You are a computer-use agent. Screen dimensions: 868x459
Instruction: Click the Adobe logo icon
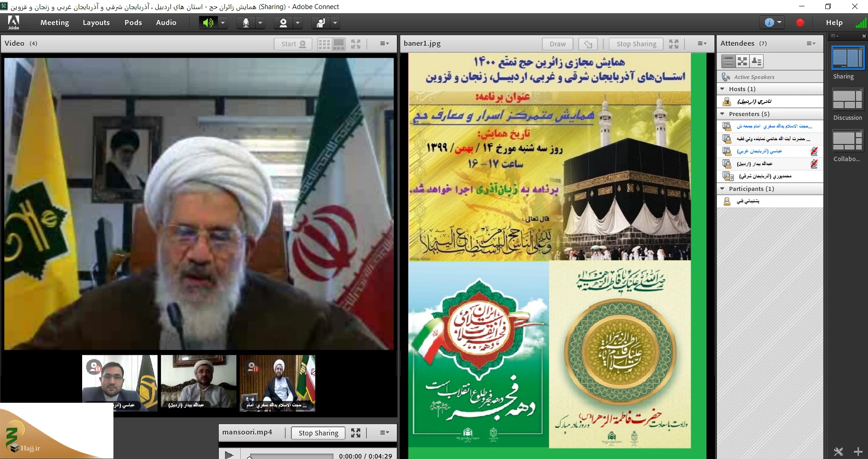(14, 22)
